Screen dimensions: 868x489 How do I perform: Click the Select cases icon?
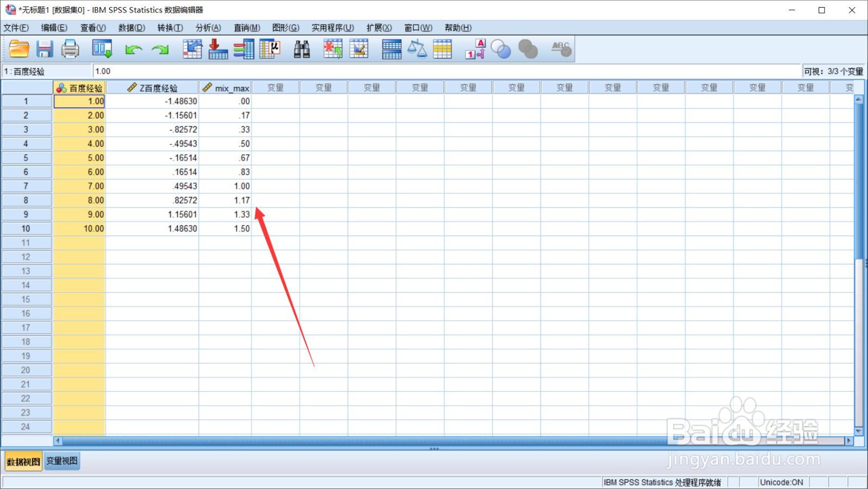(443, 49)
